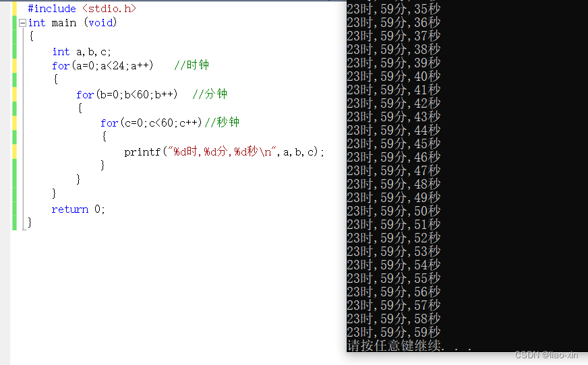Click the 'int main (void)' line
The height and width of the screenshot is (365, 588).
[72, 23]
